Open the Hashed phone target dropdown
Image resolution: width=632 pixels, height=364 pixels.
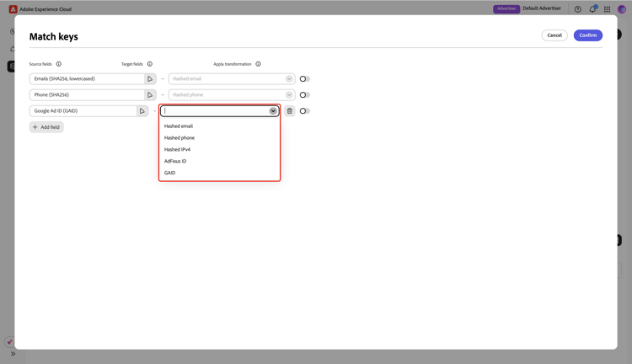pos(232,95)
